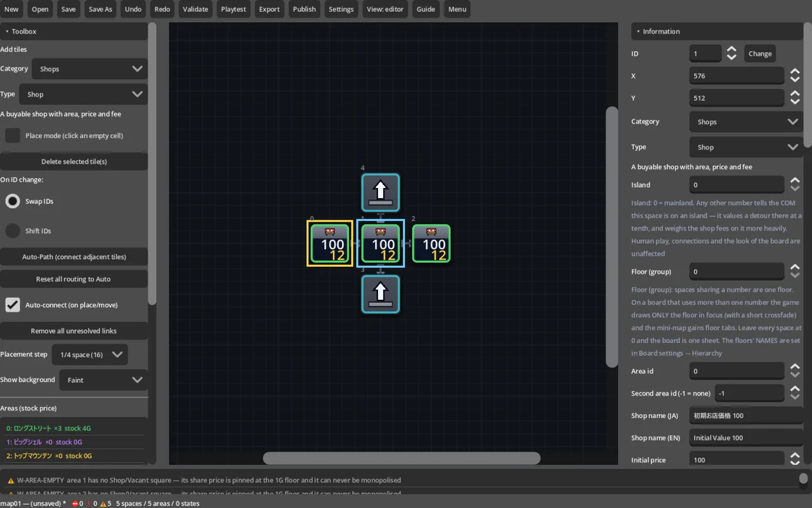Click Validate in the top toolbar
812x508 pixels.
tap(195, 9)
